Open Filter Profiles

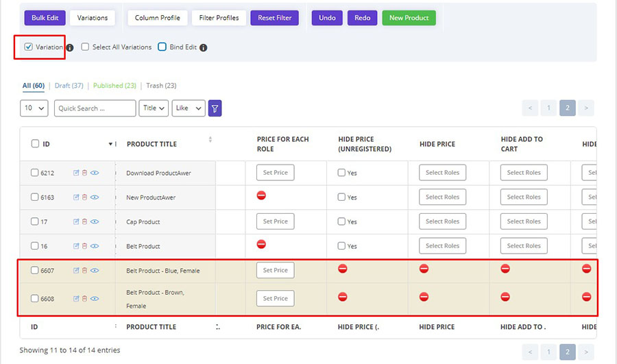pos(219,18)
